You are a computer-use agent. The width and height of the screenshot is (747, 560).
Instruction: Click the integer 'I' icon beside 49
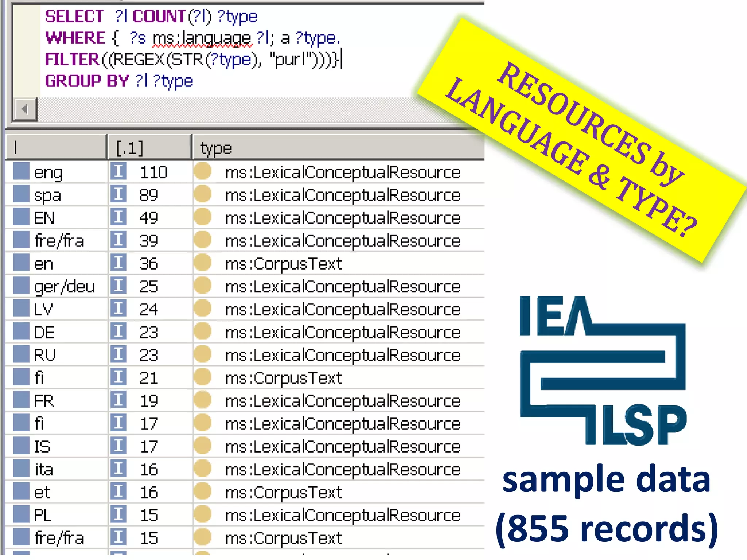coord(118,217)
